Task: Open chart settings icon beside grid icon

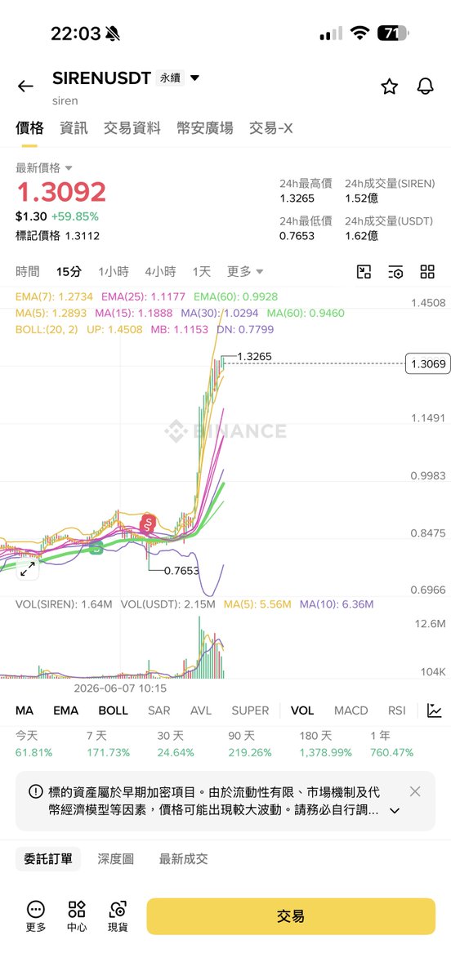Action: pyautogui.click(x=395, y=272)
